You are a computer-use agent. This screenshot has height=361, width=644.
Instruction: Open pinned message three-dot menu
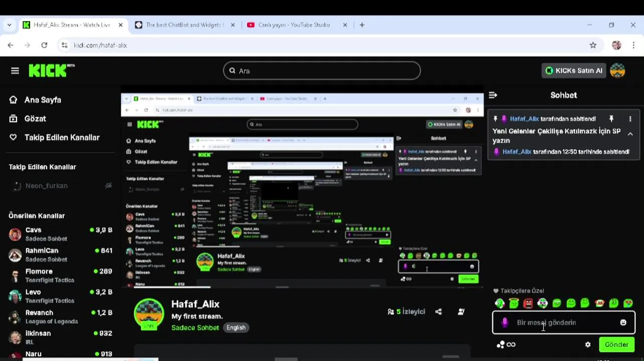630,119
